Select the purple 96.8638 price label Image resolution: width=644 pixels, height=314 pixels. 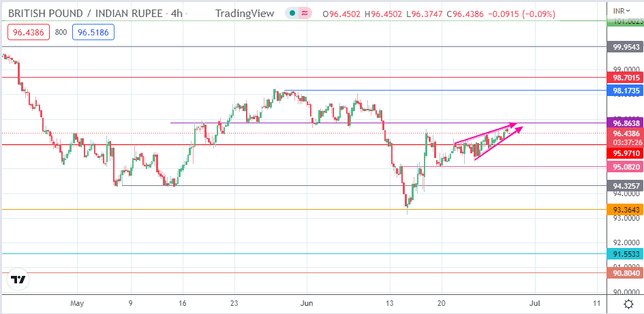coord(624,123)
